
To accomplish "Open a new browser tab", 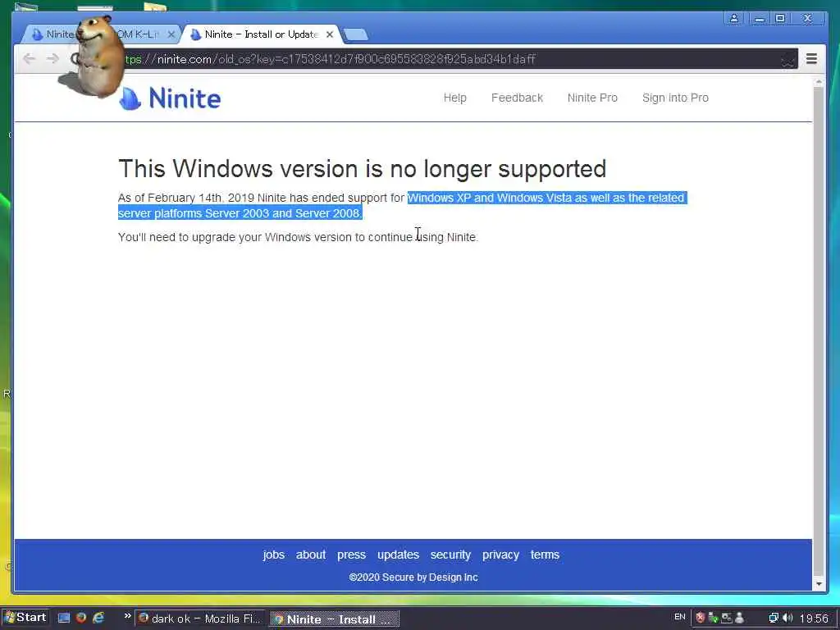I will click(355, 34).
